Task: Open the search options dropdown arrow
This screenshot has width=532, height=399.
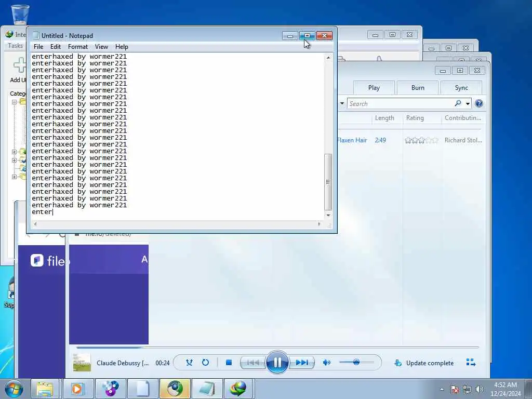Action: pos(468,103)
